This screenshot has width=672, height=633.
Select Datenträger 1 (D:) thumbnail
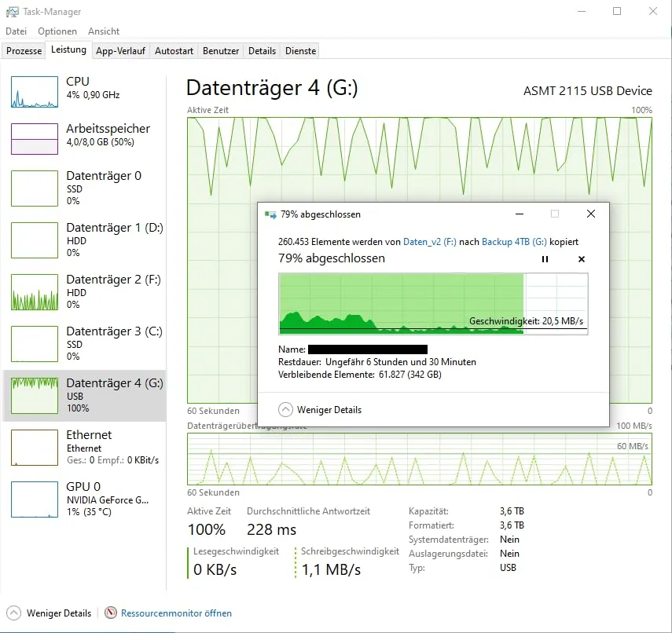tap(35, 240)
